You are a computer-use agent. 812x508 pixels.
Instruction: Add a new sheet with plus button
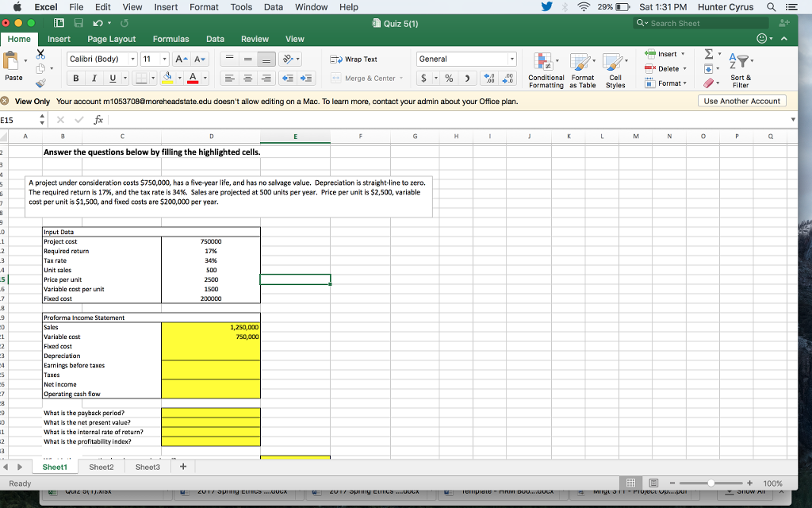pos(182,467)
